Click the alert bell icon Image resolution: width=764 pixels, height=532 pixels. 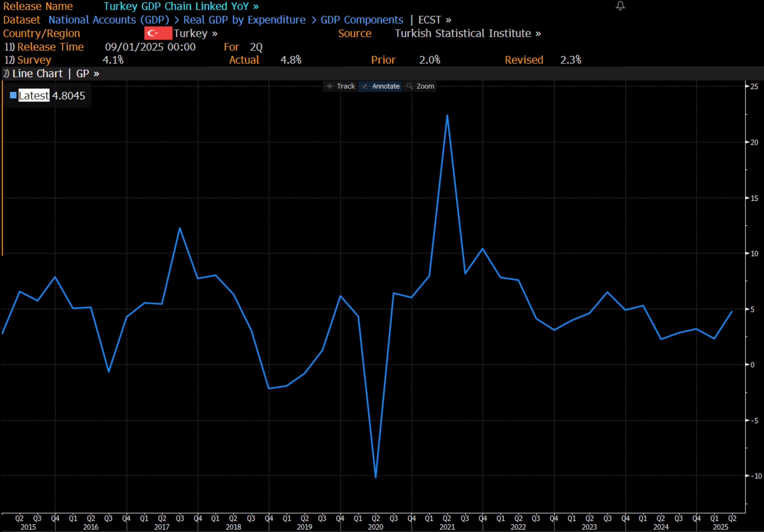pyautogui.click(x=620, y=6)
